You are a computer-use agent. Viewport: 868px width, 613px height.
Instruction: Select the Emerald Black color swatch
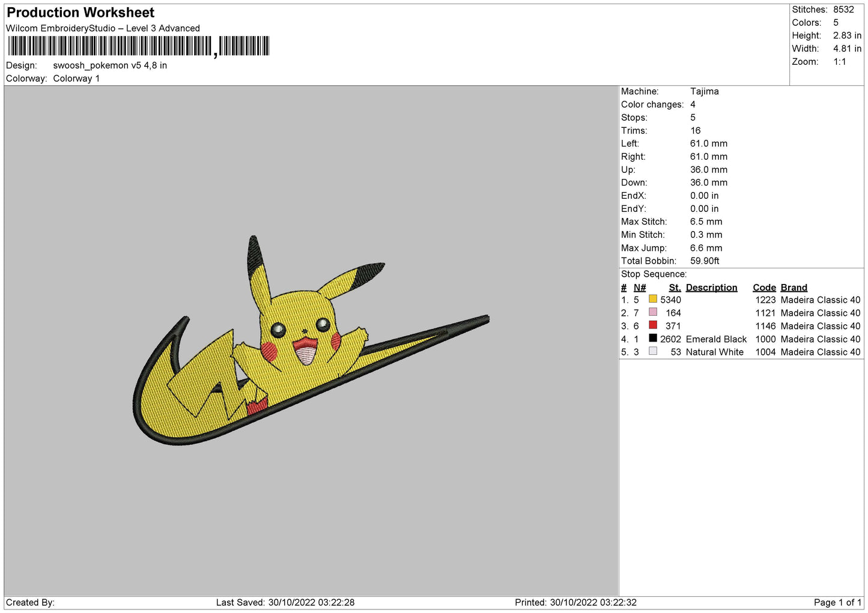click(x=652, y=339)
